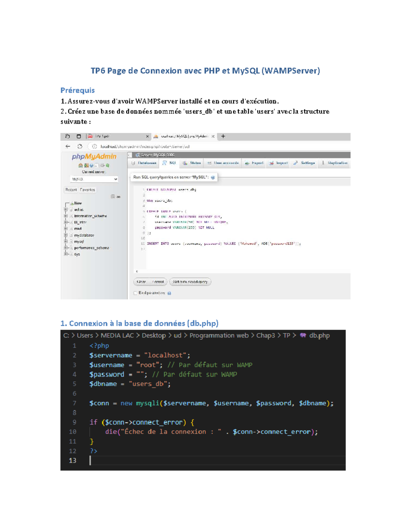This screenshot has height=532, width=411.
Task: Open a new browser tab with the plus icon
Action: [x=223, y=136]
